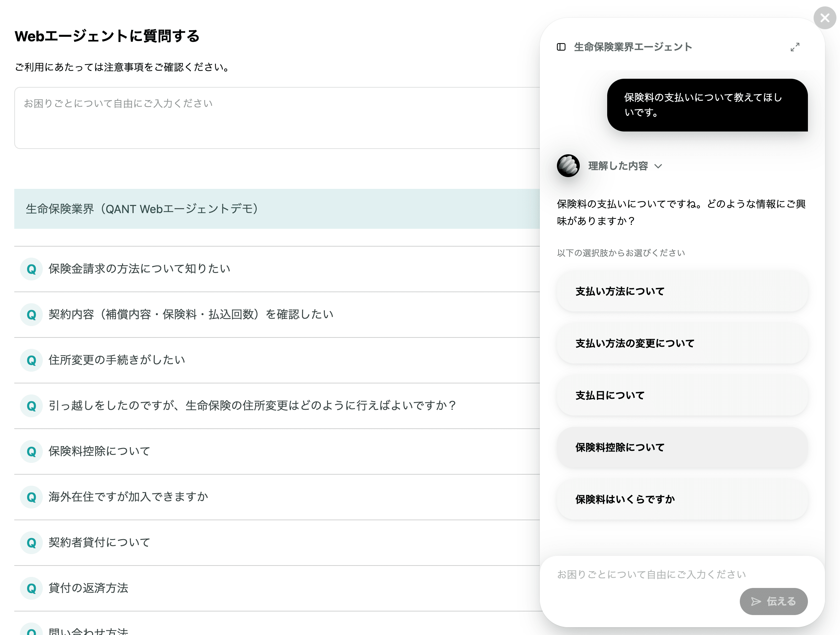Click Q icon beside 保険金請求の方法について知りたい
Viewport: 840px width, 635px height.
pyautogui.click(x=31, y=269)
